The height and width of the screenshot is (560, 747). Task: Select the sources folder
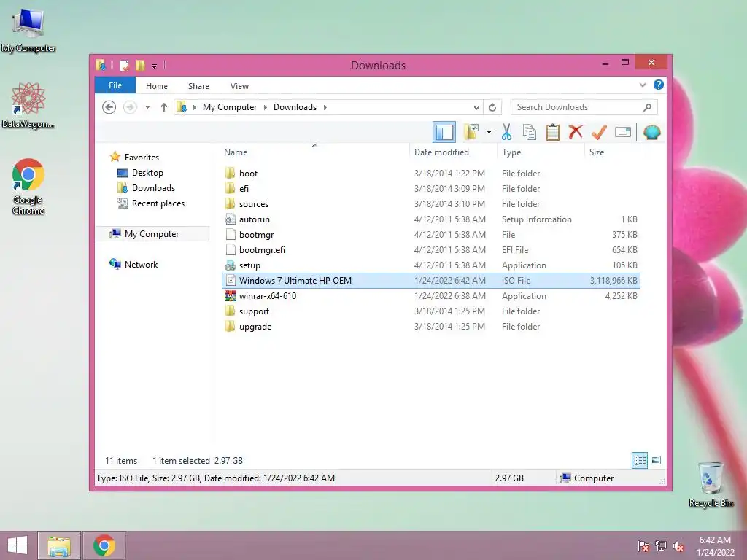point(431,204)
